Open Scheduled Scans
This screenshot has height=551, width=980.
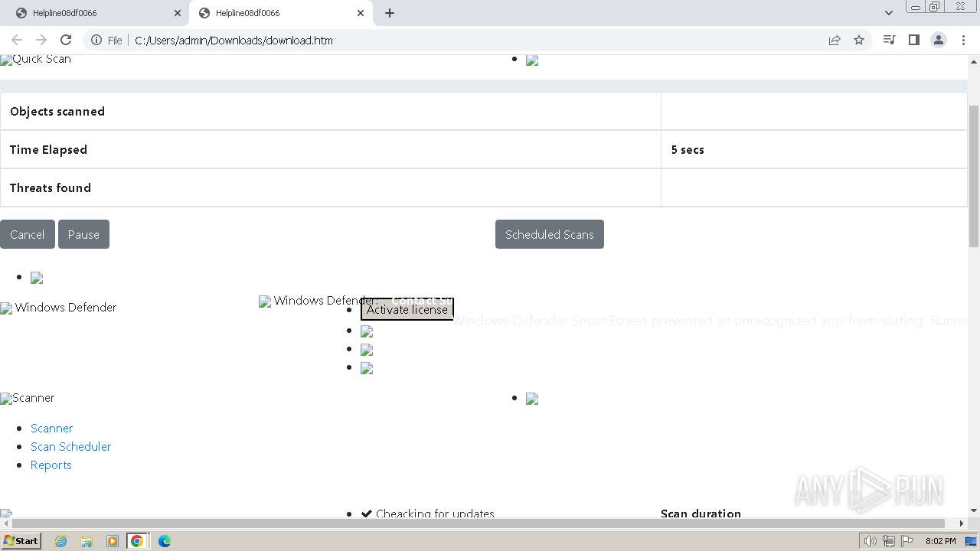click(550, 234)
